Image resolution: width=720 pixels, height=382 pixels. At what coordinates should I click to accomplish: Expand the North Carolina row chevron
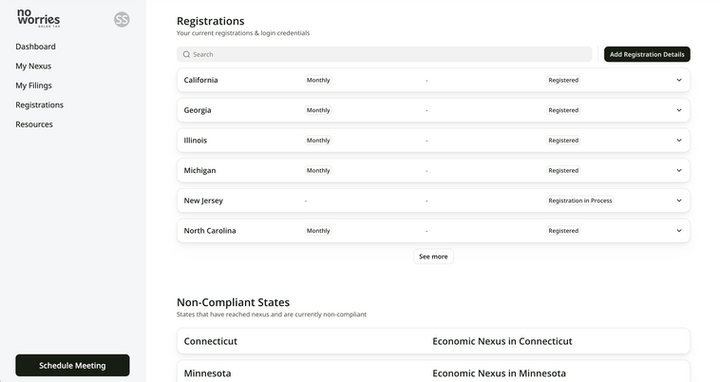(679, 230)
